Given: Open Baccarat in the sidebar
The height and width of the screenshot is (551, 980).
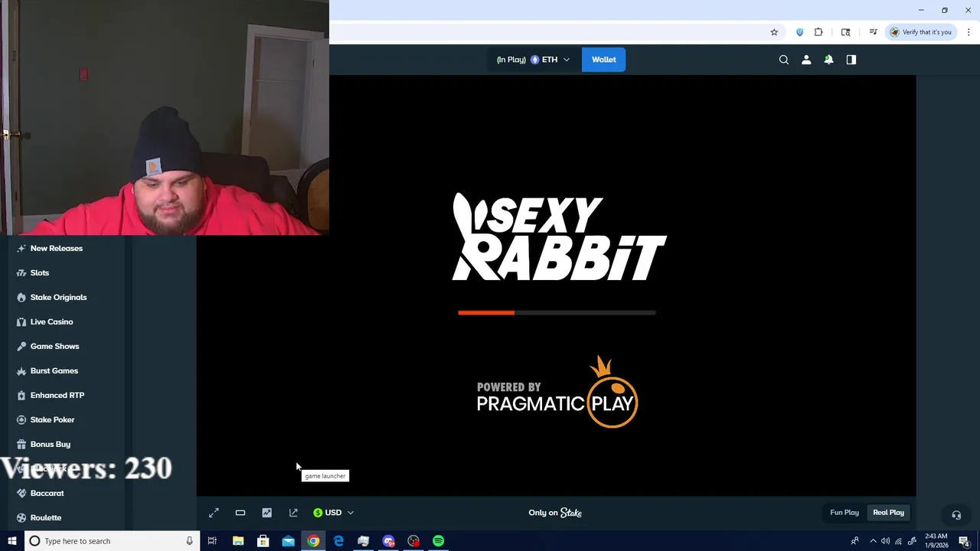Looking at the screenshot, I should pos(47,493).
